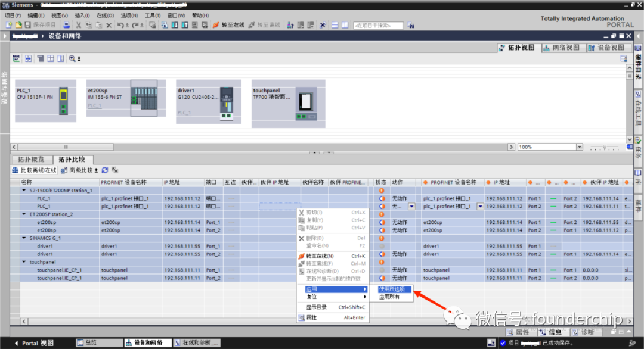This screenshot has height=349, width=644.
Task: Click the redo arrow icon
Action: click(135, 25)
